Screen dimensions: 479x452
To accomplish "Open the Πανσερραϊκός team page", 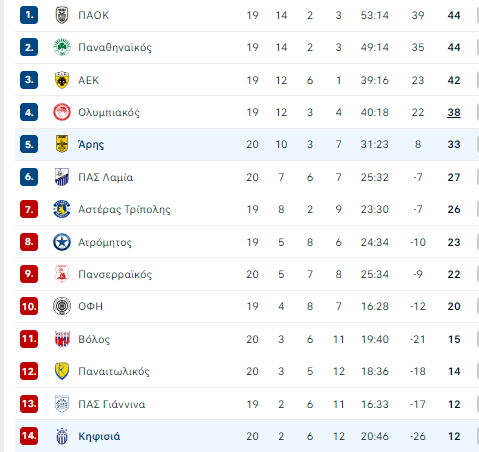I will click(115, 274).
